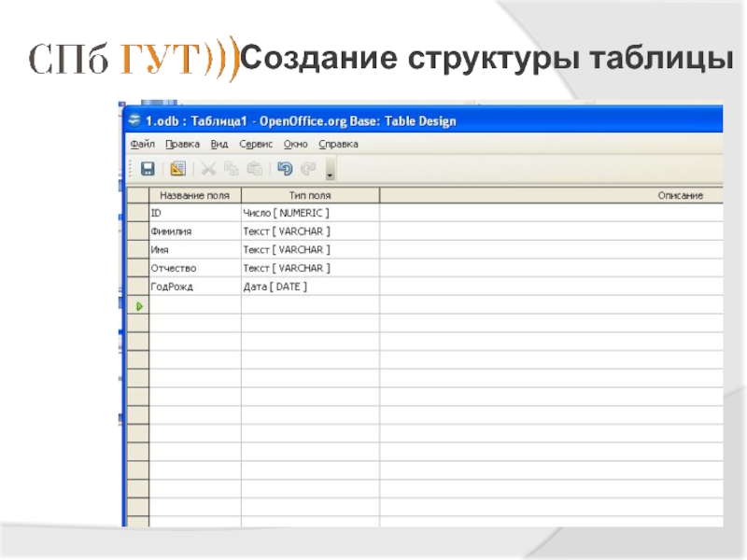Click the Тип поля column header

pos(310,195)
